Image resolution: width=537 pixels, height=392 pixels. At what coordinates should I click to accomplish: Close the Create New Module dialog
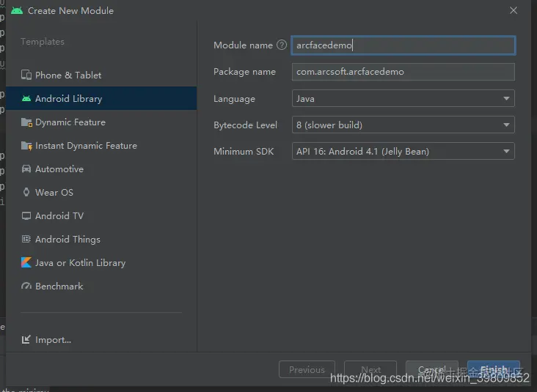coord(513,10)
